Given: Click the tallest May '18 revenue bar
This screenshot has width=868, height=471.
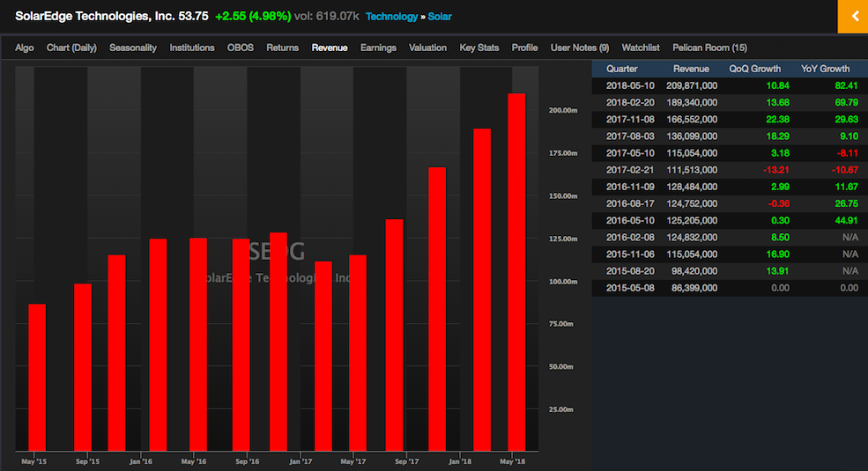Looking at the screenshot, I should click(x=516, y=272).
